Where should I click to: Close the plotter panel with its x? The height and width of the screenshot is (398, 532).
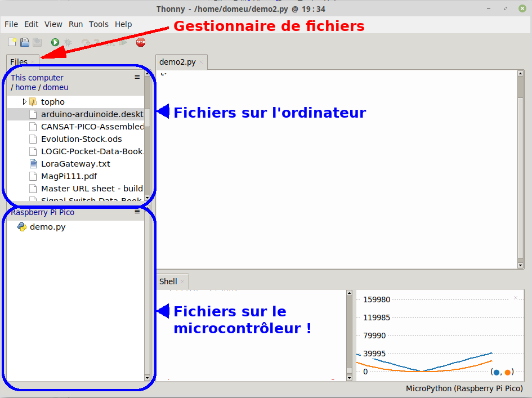(516, 298)
